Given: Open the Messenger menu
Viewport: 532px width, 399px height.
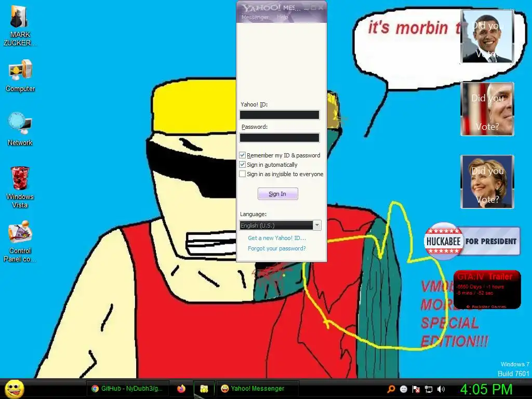Looking at the screenshot, I should [x=255, y=17].
